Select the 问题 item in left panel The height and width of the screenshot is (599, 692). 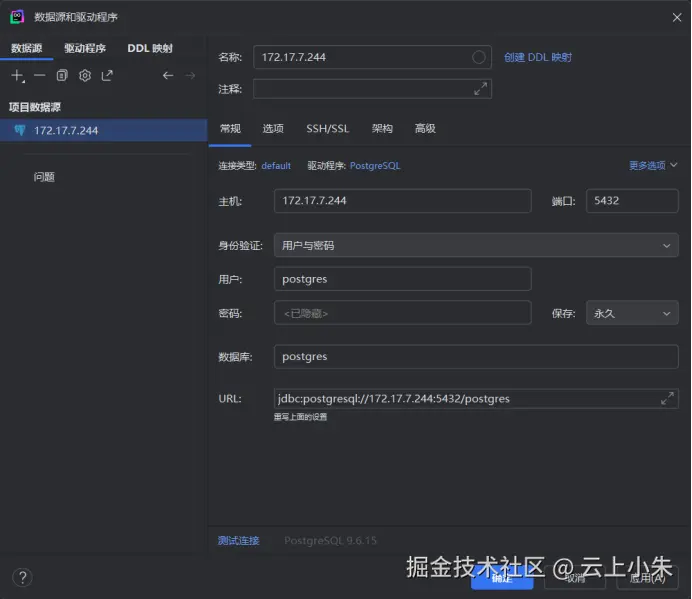click(x=44, y=177)
